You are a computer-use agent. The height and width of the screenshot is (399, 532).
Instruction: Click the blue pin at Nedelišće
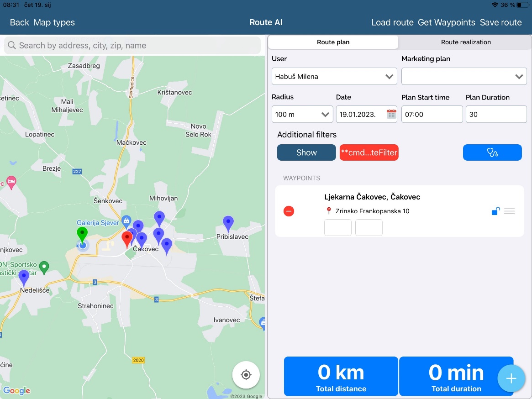click(24, 277)
